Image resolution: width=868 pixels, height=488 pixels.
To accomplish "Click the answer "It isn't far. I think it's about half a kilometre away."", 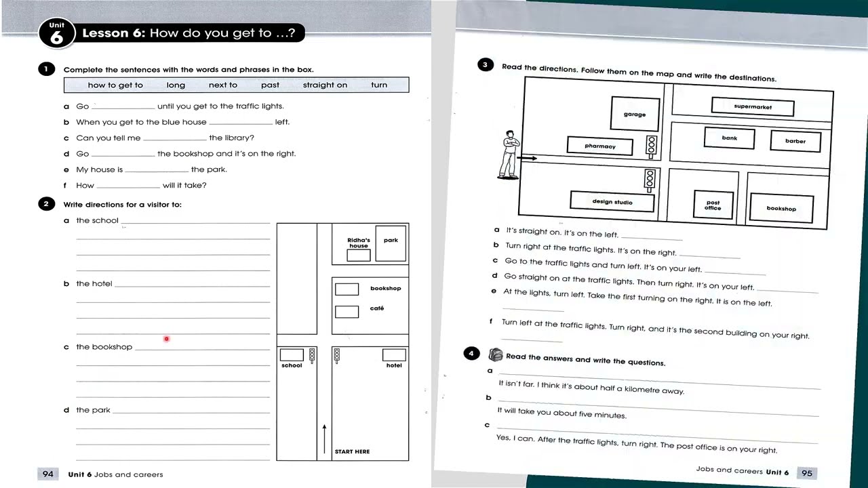I will pyautogui.click(x=591, y=387).
